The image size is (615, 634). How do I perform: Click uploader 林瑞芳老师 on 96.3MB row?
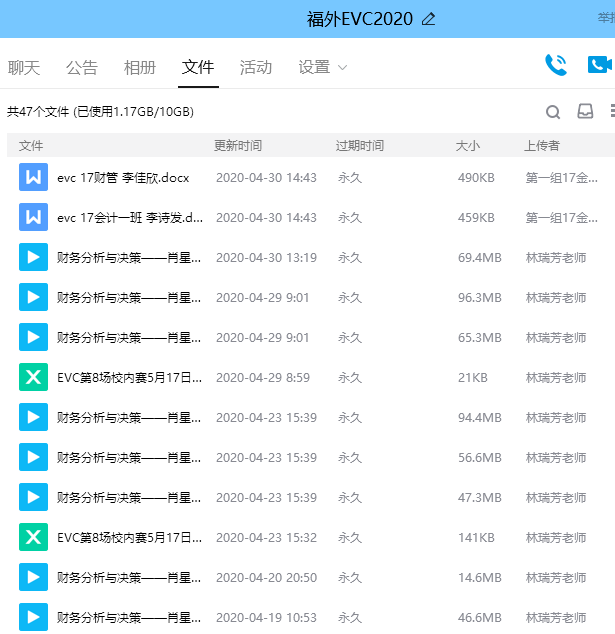(x=556, y=298)
